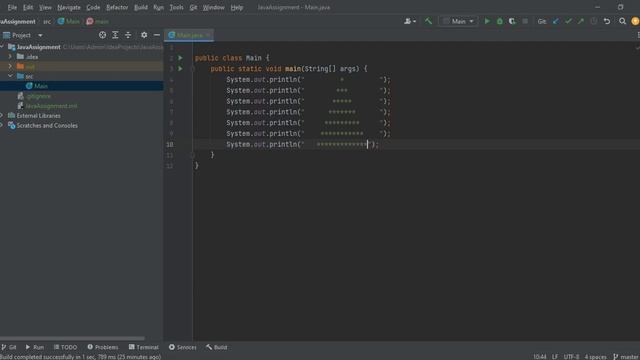Image resolution: width=640 pixels, height=360 pixels.
Task: Click the green Run button in toolbar
Action: click(x=487, y=21)
